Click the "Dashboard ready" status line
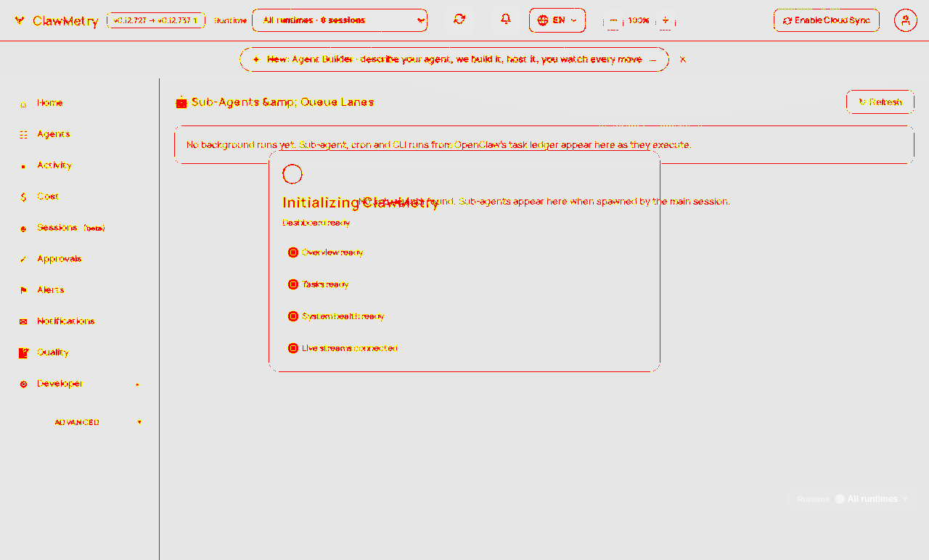This screenshot has width=929, height=560. [316, 223]
